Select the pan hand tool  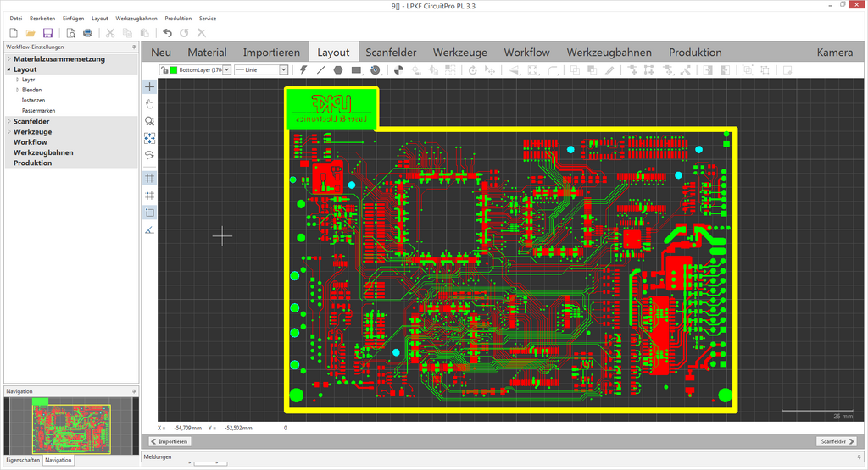point(150,103)
